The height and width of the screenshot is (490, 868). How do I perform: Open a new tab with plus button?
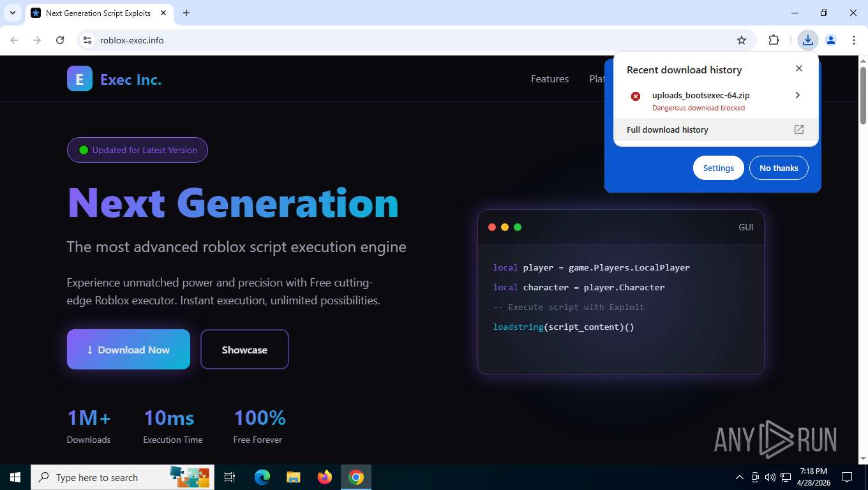[x=186, y=13]
